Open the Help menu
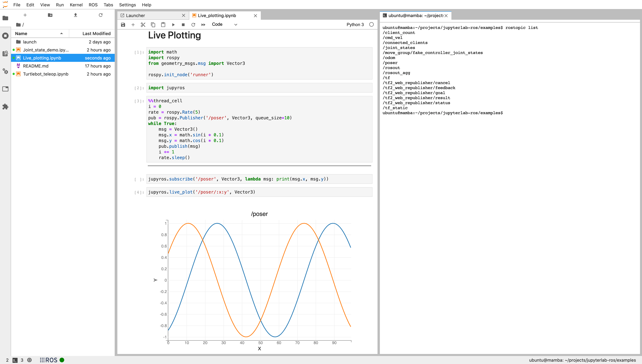Viewport: 642px width, 364px height. (147, 5)
